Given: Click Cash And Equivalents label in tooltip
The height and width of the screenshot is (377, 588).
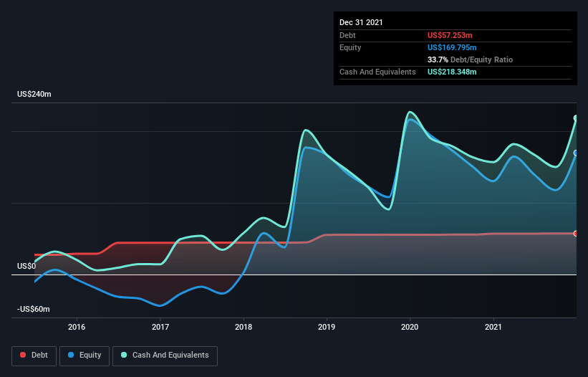Looking at the screenshot, I should (377, 72).
